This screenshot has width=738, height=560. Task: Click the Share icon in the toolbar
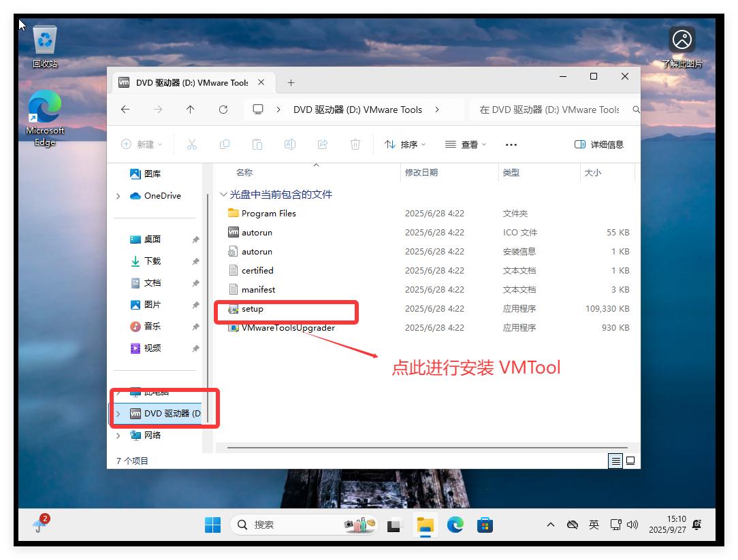coord(323,144)
